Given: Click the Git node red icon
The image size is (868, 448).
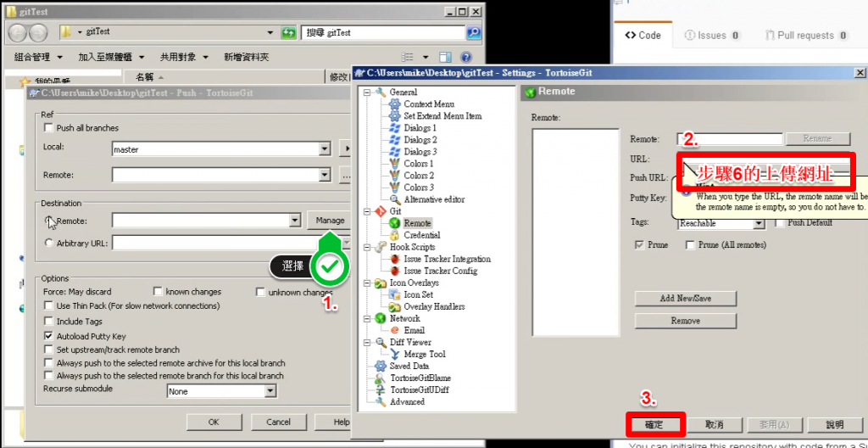Looking at the screenshot, I should pyautogui.click(x=381, y=211).
